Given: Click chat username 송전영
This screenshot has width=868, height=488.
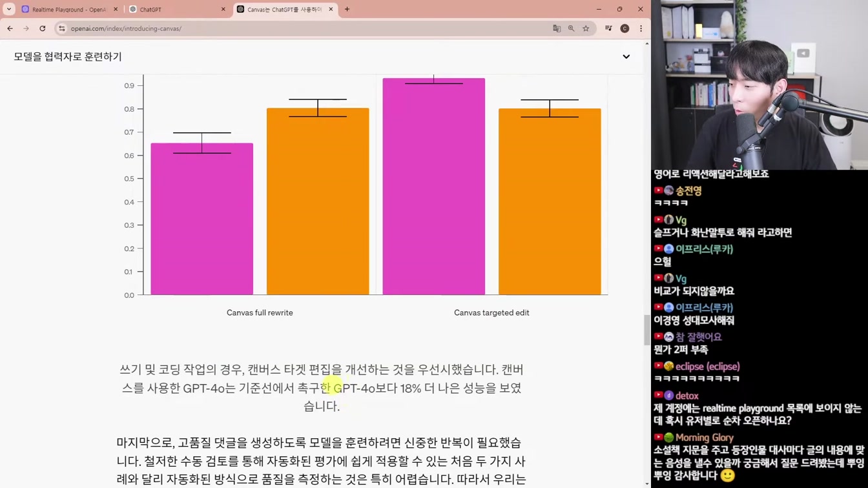Looking at the screenshot, I should 688,190.
